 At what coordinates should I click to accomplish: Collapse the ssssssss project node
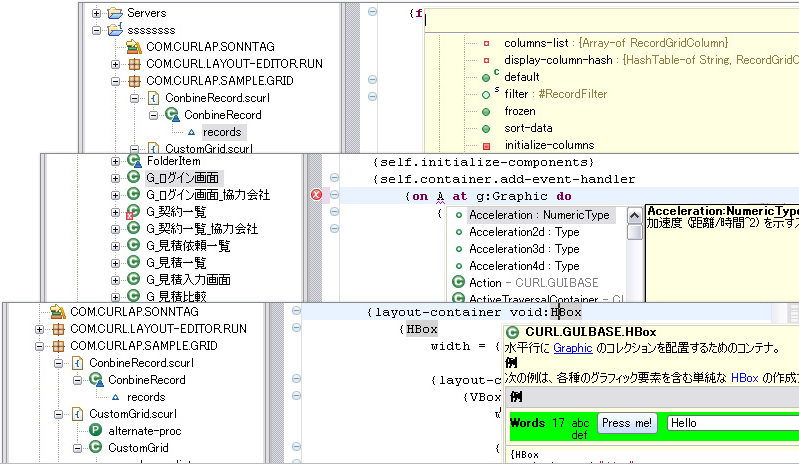tap(97, 30)
